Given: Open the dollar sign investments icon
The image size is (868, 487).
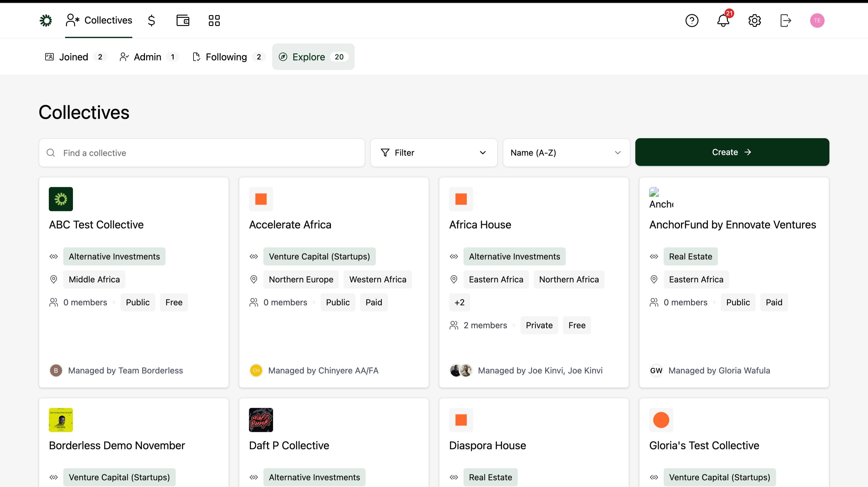Looking at the screenshot, I should coord(151,21).
